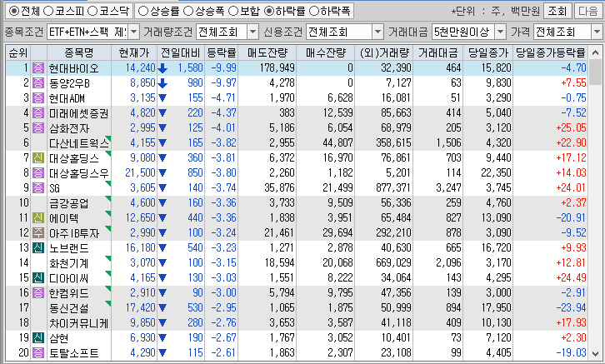
Task: Click the 다음 button
Action: (587, 11)
